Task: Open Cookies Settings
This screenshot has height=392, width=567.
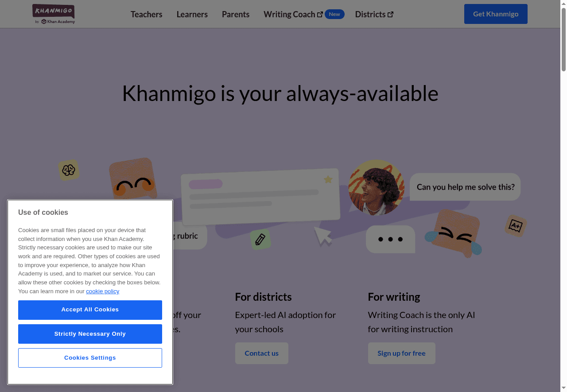Action: pos(90,357)
